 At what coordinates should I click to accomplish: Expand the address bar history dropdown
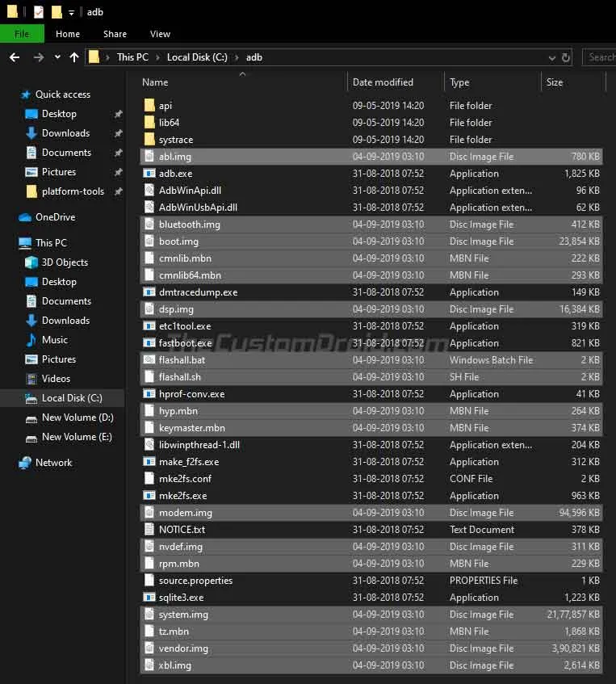551,57
